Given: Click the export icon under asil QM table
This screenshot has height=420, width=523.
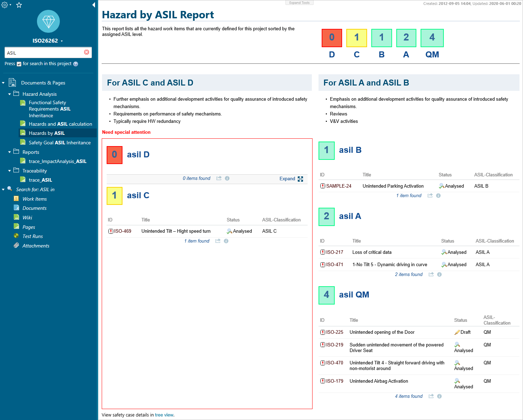Looking at the screenshot, I should pos(431,396).
